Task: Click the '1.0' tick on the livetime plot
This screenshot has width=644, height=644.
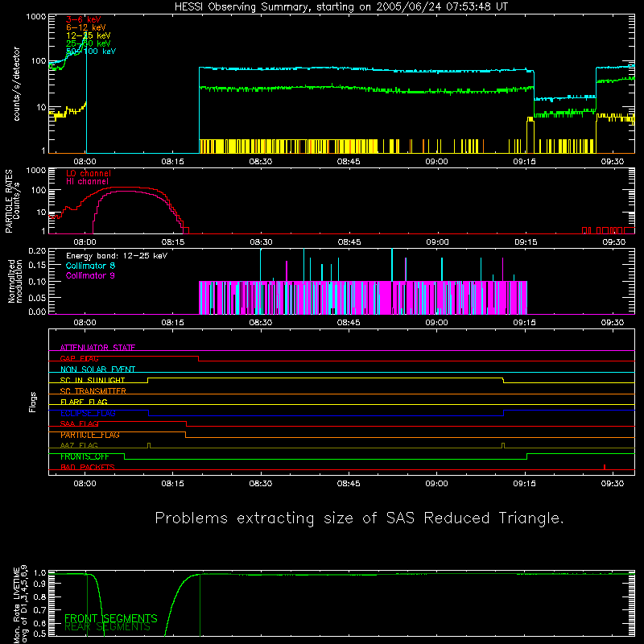Action: pyautogui.click(x=40, y=573)
